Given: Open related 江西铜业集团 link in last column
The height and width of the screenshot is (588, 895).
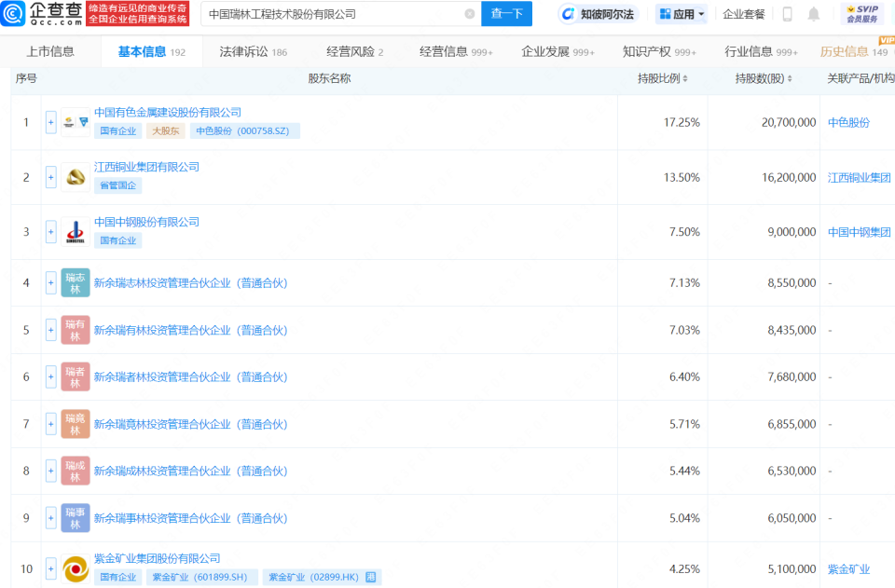Looking at the screenshot, I should 859,177.
